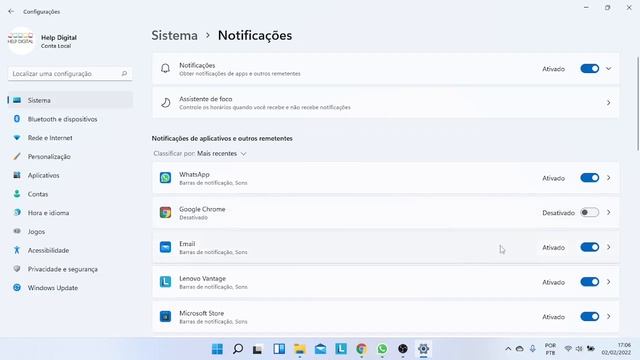This screenshot has width=640, height=360.
Task: Open Microsoft Store notification settings chevron
Action: (x=609, y=317)
